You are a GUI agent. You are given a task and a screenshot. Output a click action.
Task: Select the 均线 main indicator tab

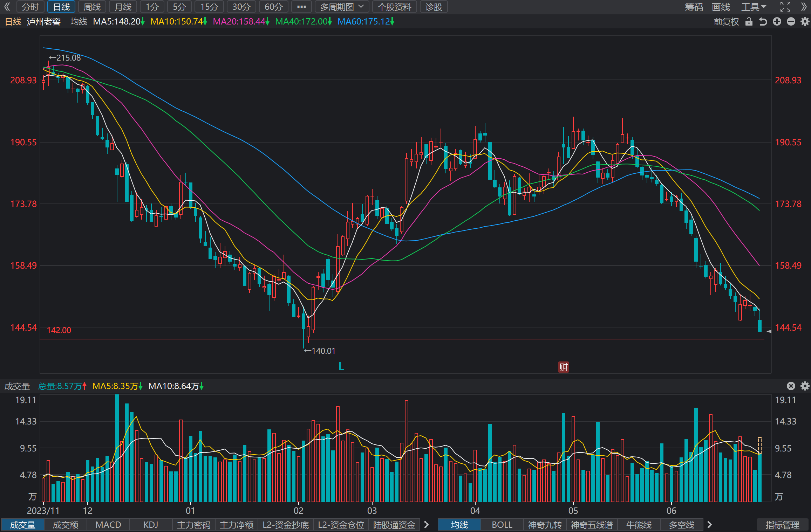point(459,525)
